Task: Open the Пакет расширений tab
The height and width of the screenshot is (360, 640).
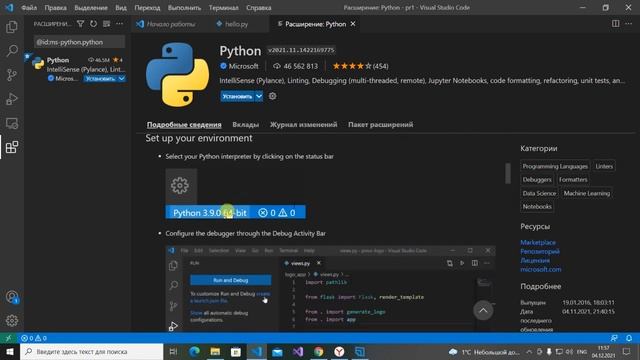Action: [380, 124]
